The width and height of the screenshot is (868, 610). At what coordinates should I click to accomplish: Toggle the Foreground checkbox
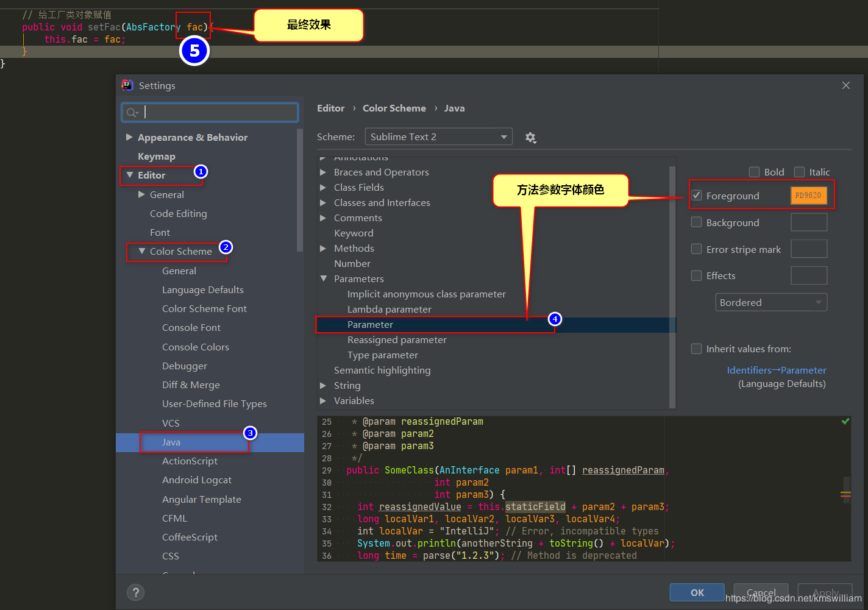click(697, 196)
